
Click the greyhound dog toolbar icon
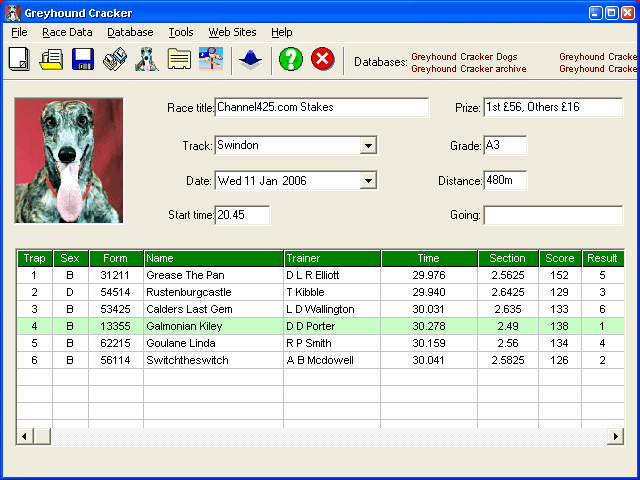click(147, 59)
